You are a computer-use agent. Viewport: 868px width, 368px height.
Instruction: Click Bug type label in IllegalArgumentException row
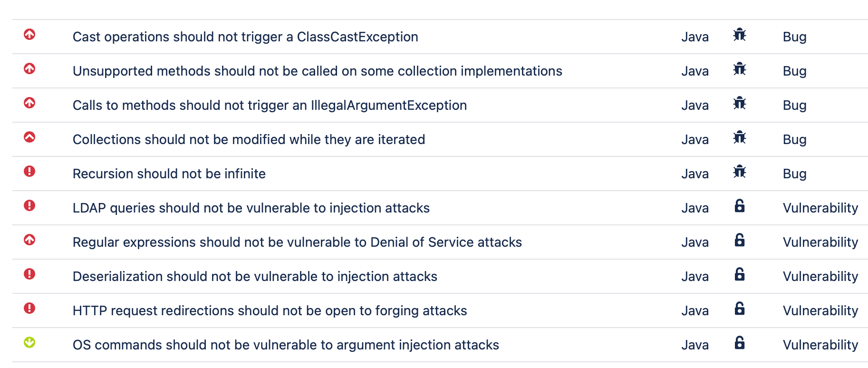[x=795, y=106]
